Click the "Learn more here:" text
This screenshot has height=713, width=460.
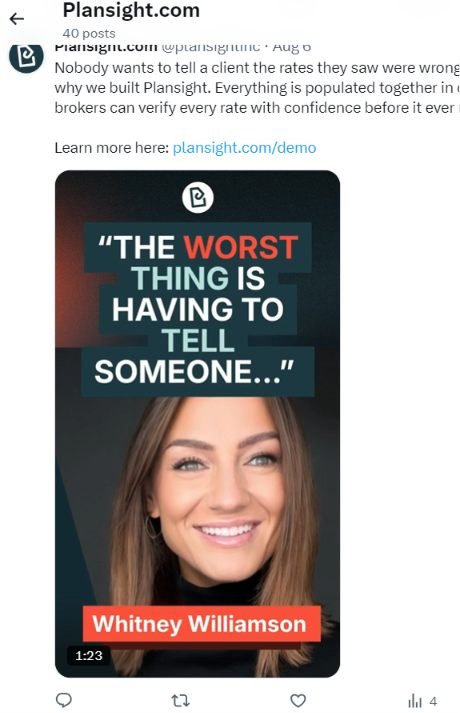tap(112, 148)
